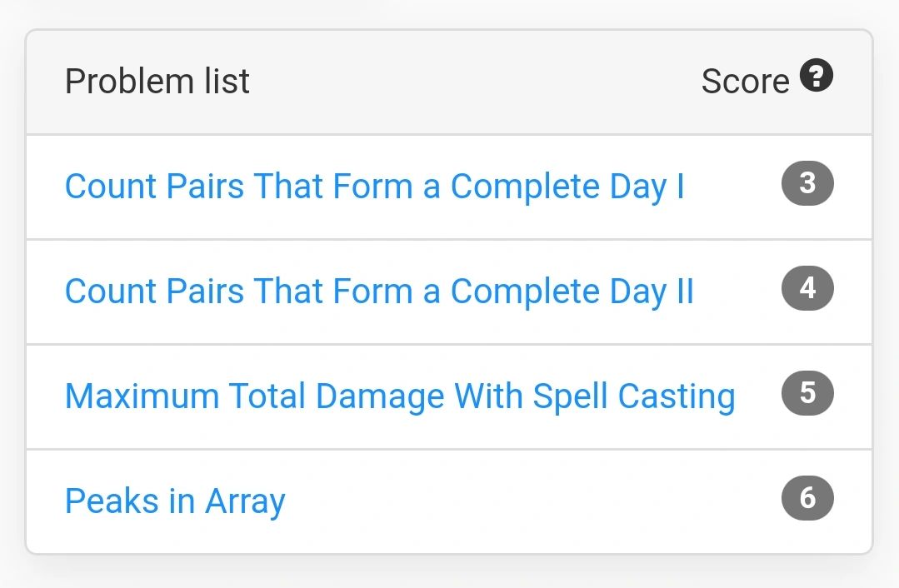Viewport: 899px width, 588px height.
Task: Click blank area in the Peaks in Array row
Action: [x=533, y=501]
